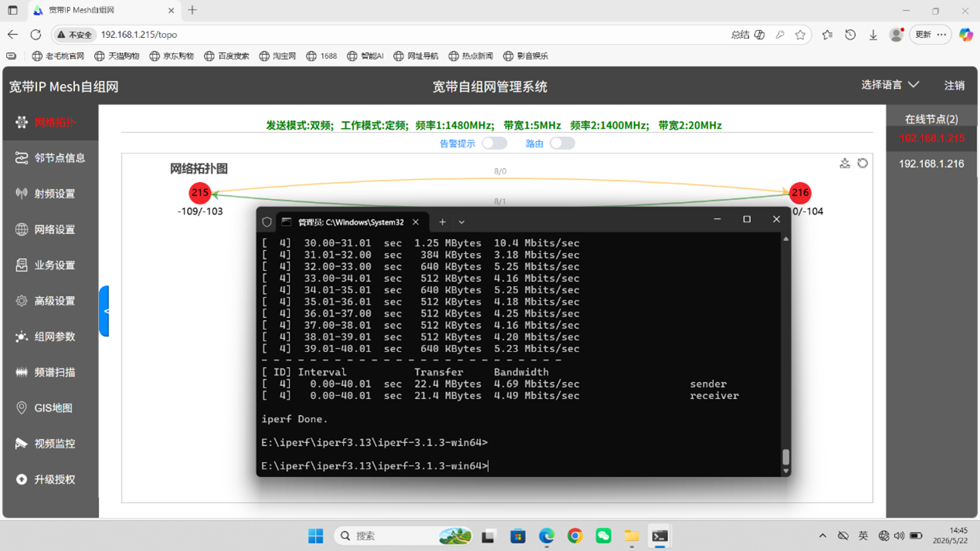Toggle the 告警提示 switch
The image size is (980, 551).
pyautogui.click(x=494, y=144)
